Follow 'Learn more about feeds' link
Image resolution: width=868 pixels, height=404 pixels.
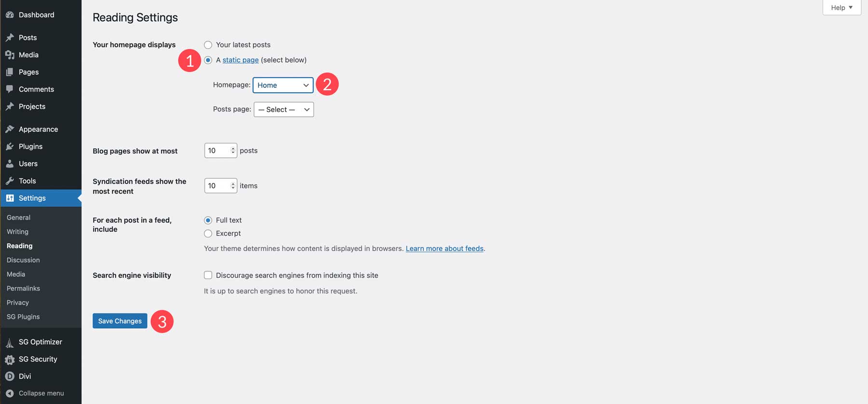click(x=445, y=249)
